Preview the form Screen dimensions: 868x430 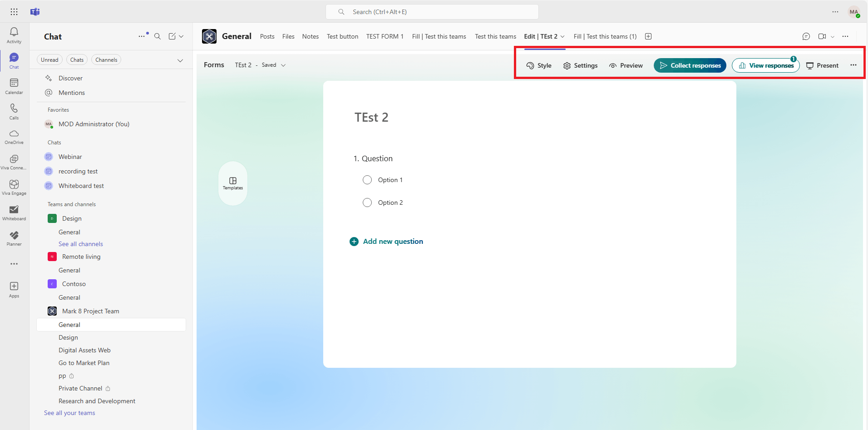tap(626, 65)
